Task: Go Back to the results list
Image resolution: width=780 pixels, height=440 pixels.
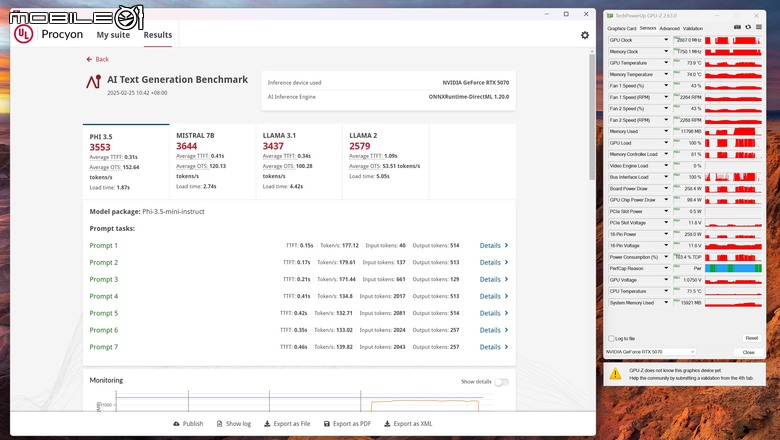Action: [98, 59]
